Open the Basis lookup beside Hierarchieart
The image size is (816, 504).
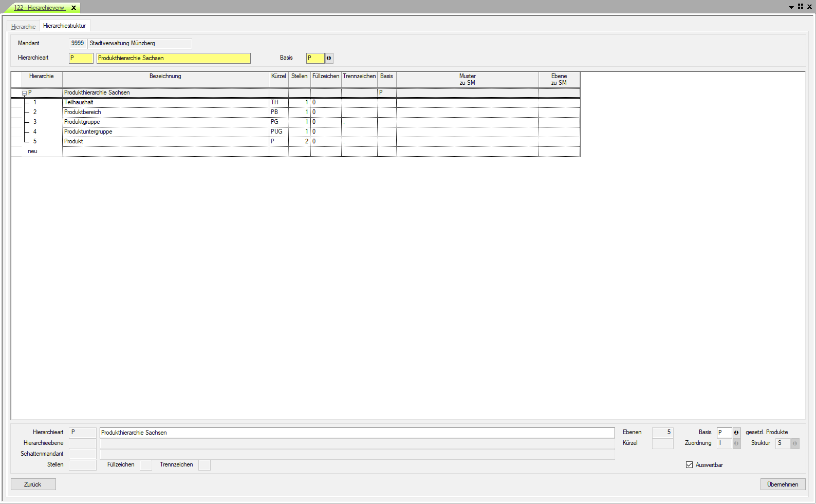point(329,58)
